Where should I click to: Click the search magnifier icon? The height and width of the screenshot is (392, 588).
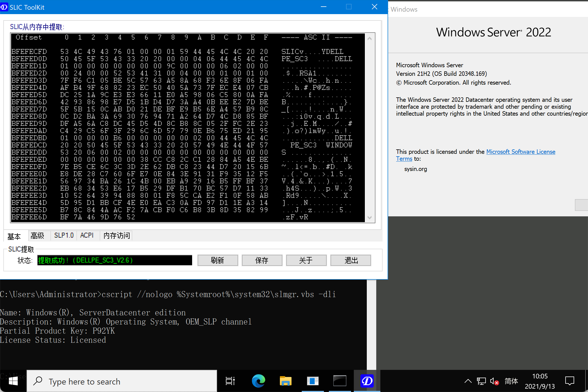click(x=38, y=381)
